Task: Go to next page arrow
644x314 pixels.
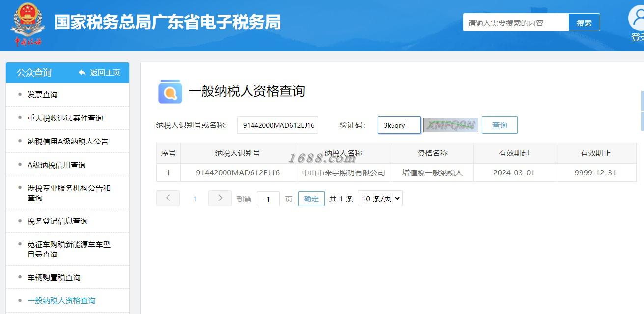Action: pos(220,198)
